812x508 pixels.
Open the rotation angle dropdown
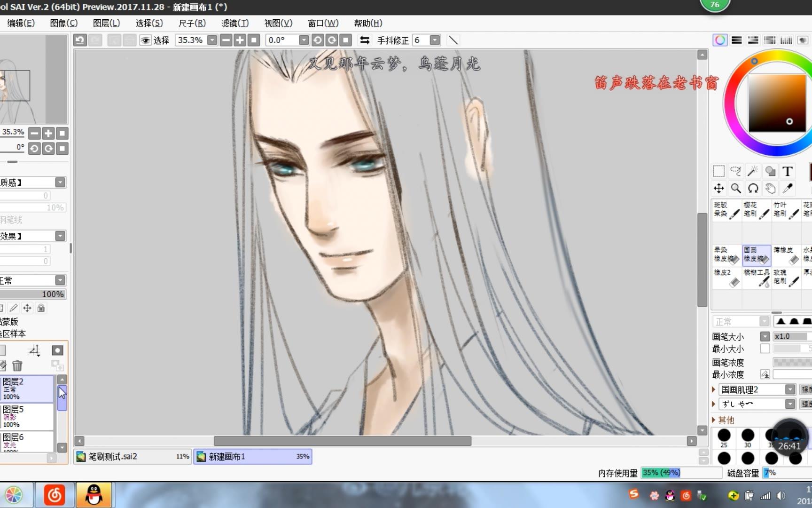click(x=304, y=40)
